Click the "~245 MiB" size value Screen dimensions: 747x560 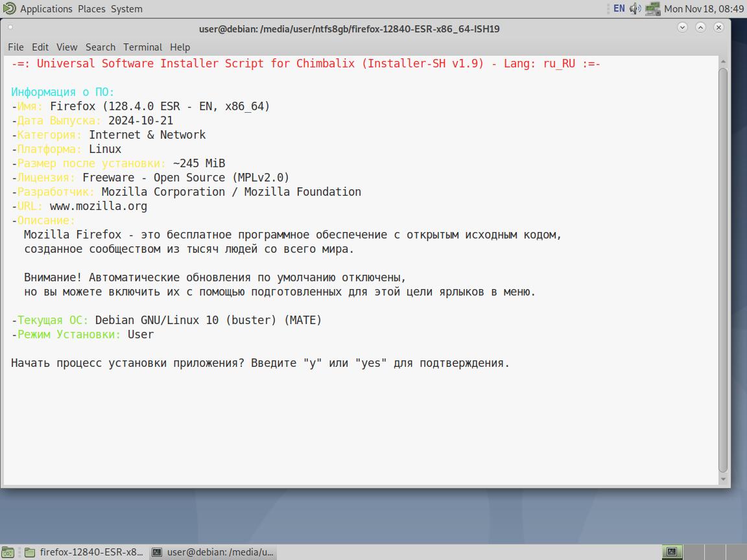tap(199, 163)
